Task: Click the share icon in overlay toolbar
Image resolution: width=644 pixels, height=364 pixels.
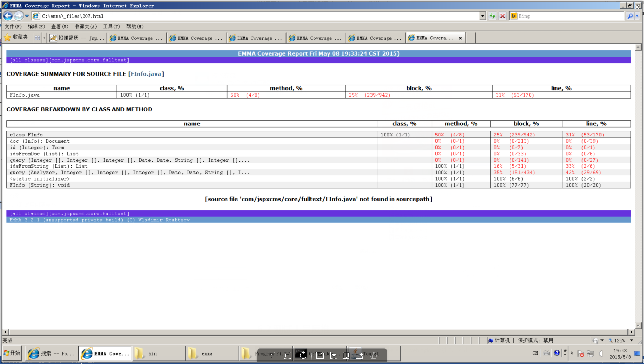Action: [x=359, y=355]
